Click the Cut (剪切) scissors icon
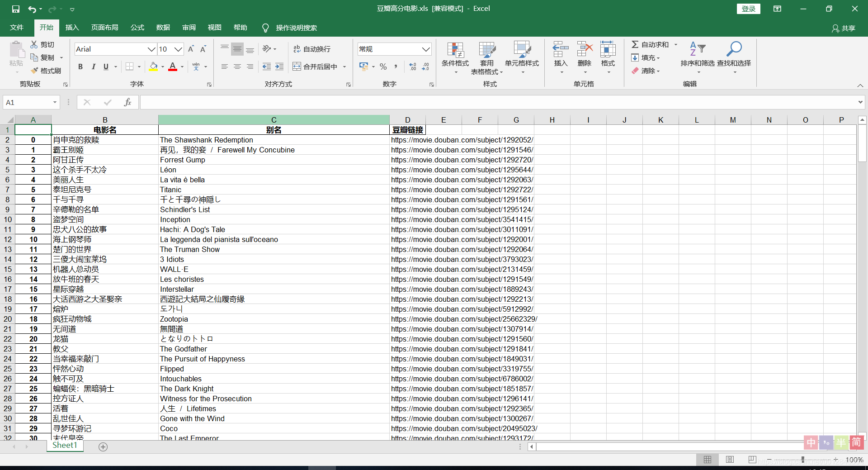This screenshot has height=470, width=868. 34,44
